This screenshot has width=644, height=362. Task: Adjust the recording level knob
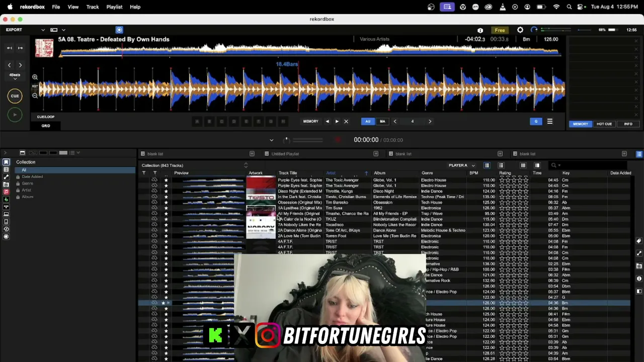[286, 140]
